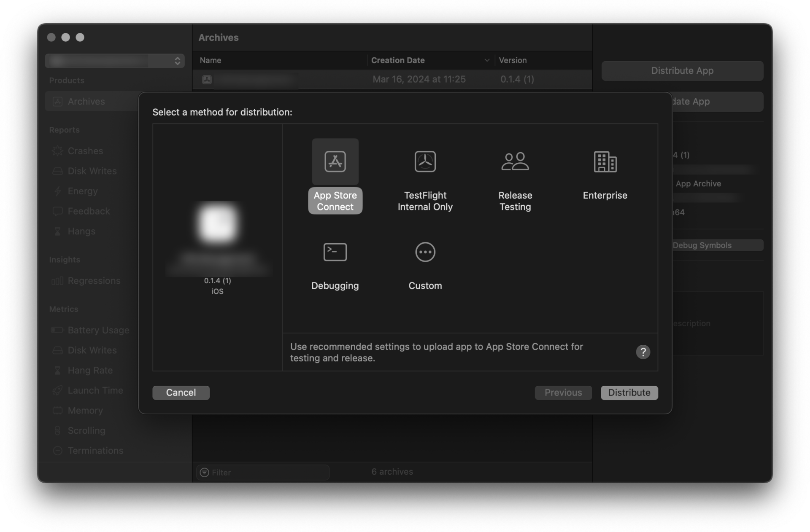
Task: Open Battery Usage under Metrics
Action: click(98, 330)
